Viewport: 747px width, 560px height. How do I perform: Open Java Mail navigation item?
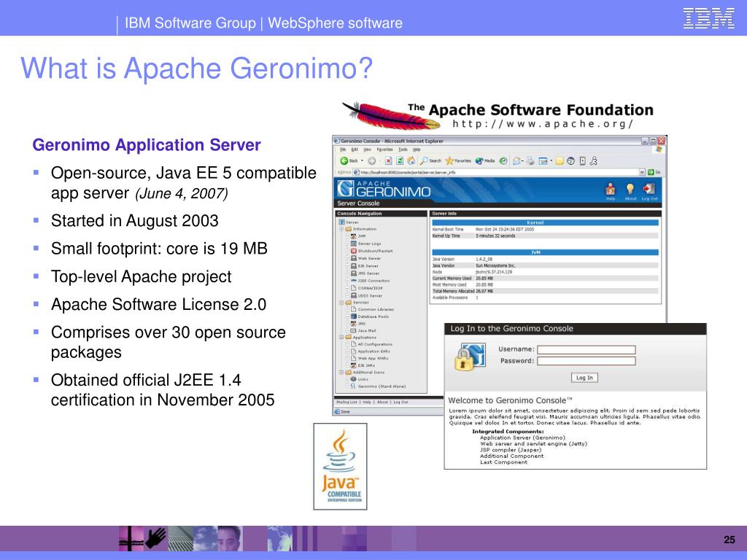click(x=363, y=330)
